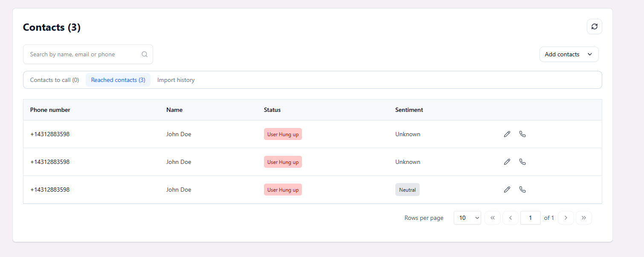
Task: Call the first John Doe contact
Action: click(522, 134)
